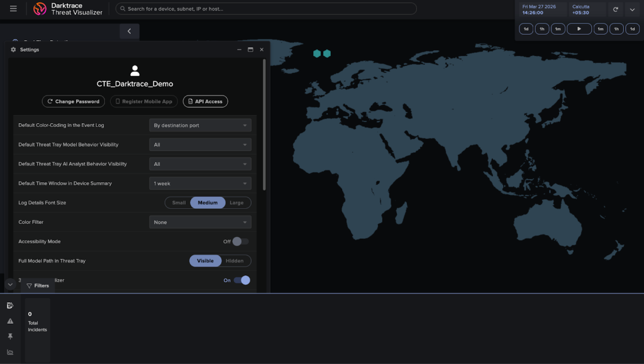Close the Settings panel
644x364 pixels.
(262, 49)
